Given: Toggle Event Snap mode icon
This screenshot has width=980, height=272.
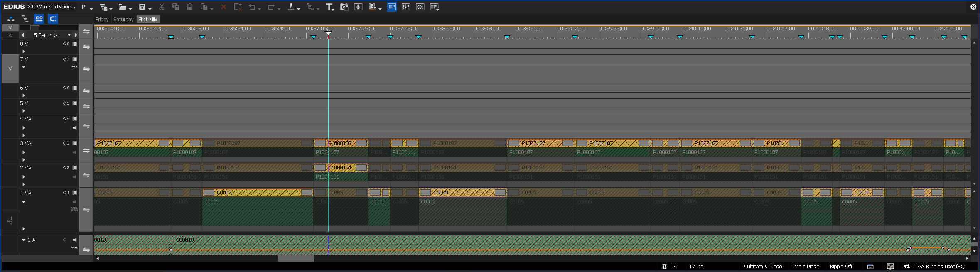Looking at the screenshot, I should [x=53, y=19].
